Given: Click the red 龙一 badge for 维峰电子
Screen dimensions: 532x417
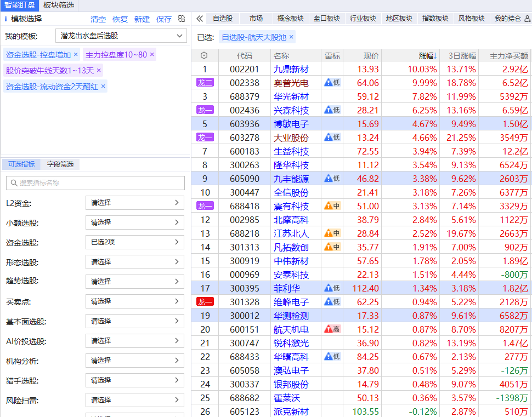Looking at the screenshot, I should tap(205, 302).
